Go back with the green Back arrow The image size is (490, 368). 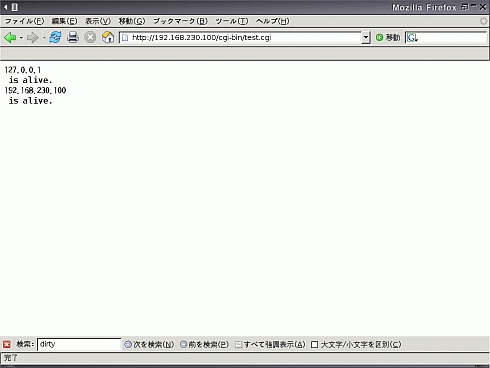tap(10, 37)
